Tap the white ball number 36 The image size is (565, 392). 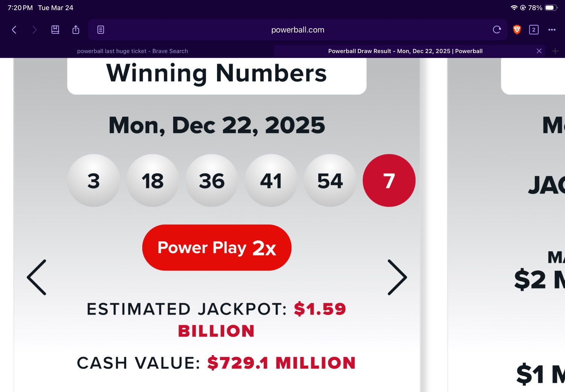pos(212,181)
